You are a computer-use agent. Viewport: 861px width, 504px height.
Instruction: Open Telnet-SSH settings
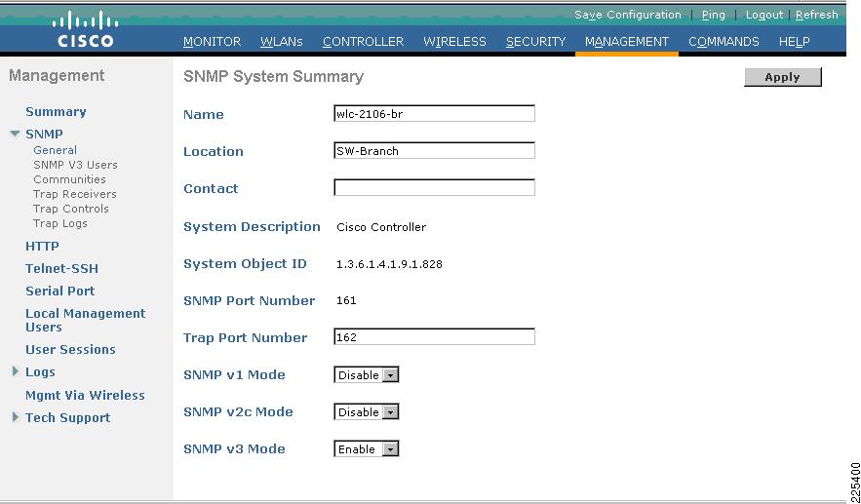(61, 268)
